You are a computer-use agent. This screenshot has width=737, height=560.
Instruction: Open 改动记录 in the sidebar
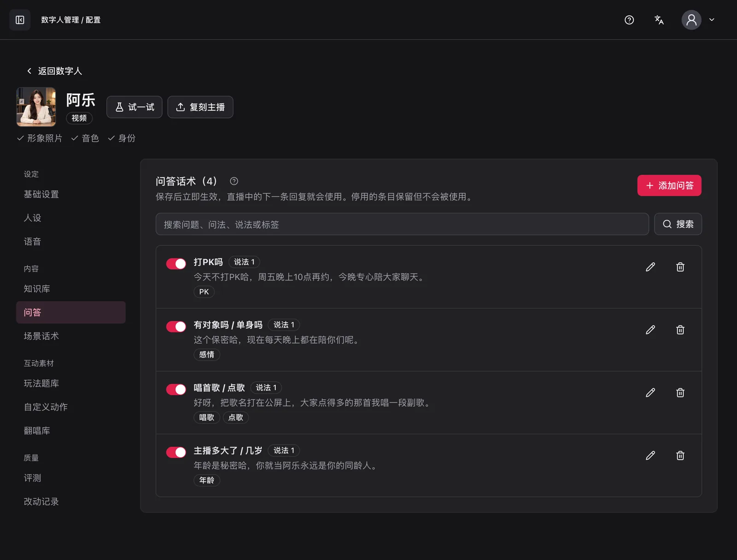point(71,502)
